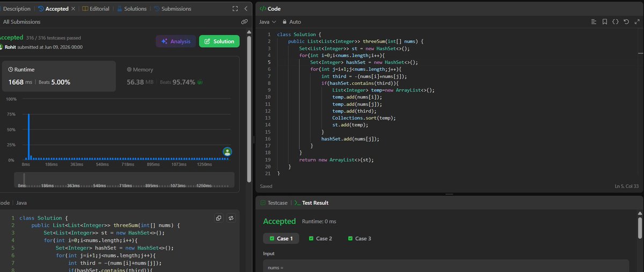Open the Solutions tab

pyautogui.click(x=131, y=9)
